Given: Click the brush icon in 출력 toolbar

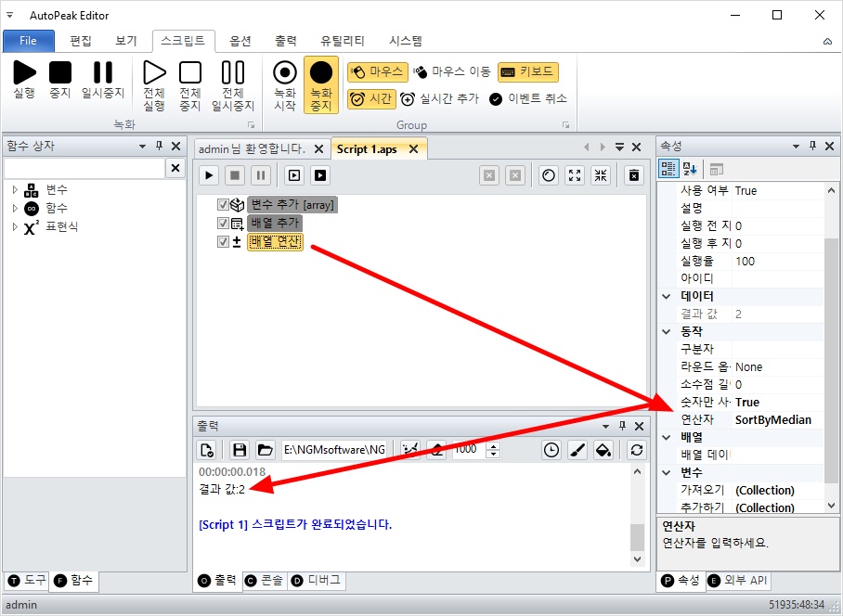Looking at the screenshot, I should pyautogui.click(x=577, y=450).
